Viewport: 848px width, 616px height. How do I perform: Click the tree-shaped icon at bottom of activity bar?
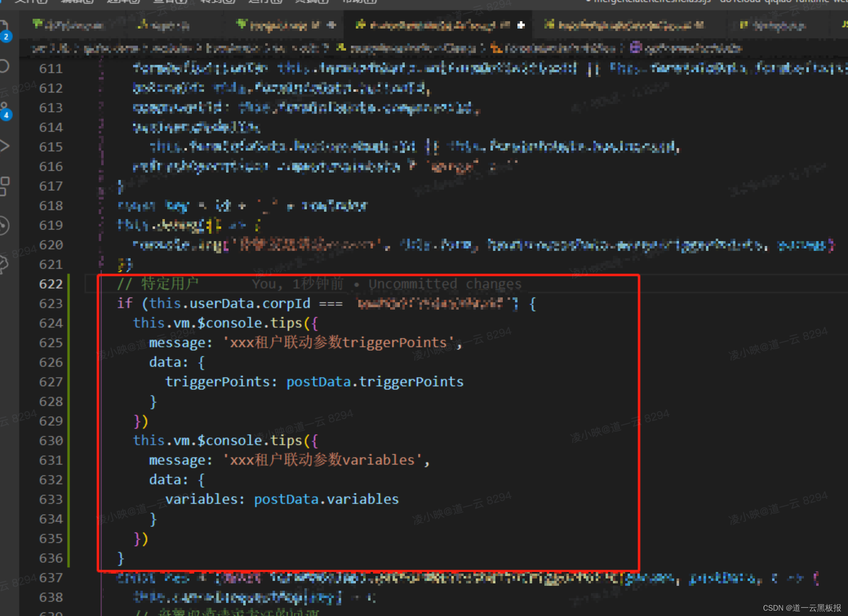click(4, 264)
